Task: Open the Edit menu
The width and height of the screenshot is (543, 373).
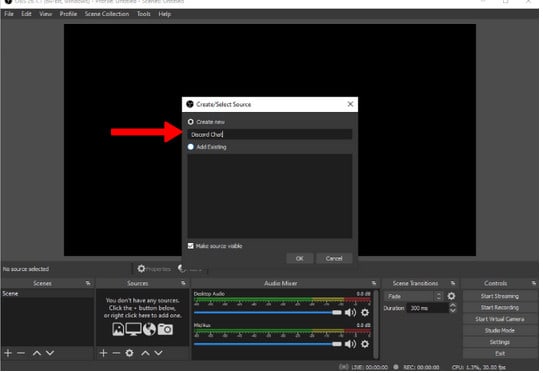Action: click(x=26, y=14)
